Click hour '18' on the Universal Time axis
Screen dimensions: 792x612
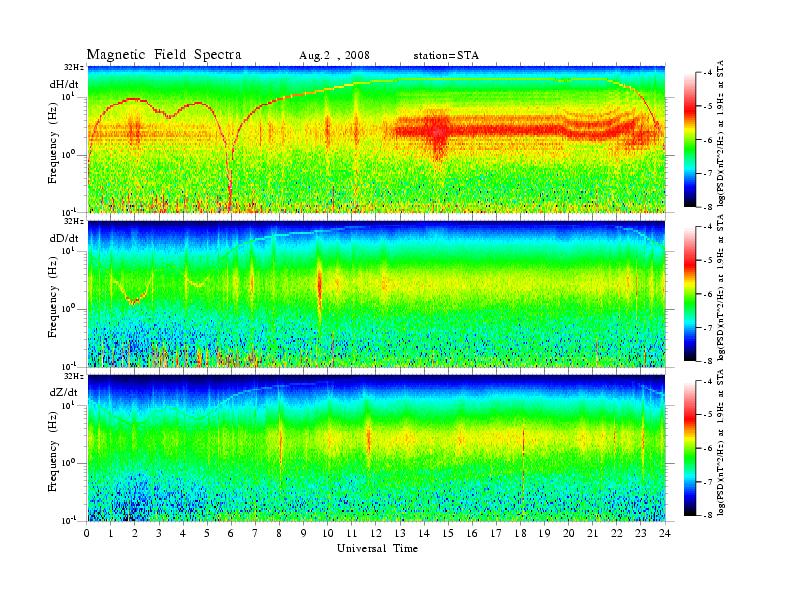[520, 533]
